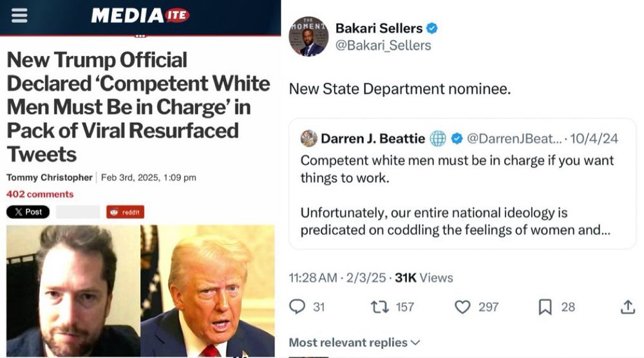
Task: Click the Mediaite logo
Action: point(140,15)
